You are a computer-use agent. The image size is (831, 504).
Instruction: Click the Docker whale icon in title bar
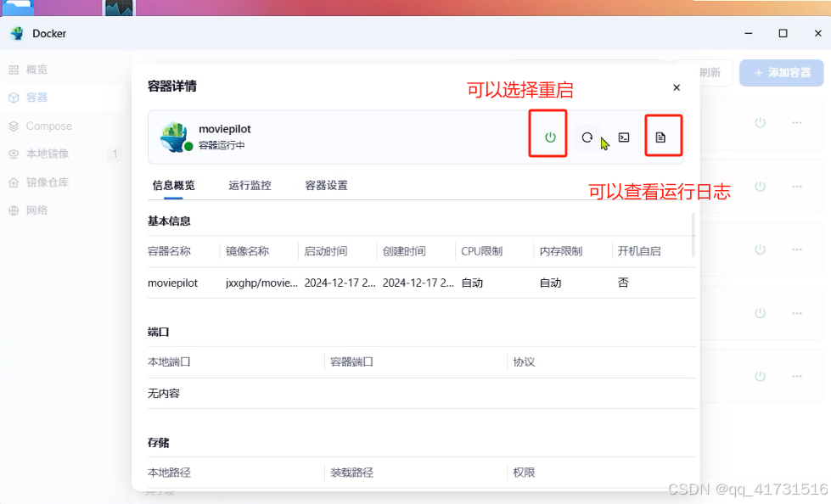[x=17, y=33]
